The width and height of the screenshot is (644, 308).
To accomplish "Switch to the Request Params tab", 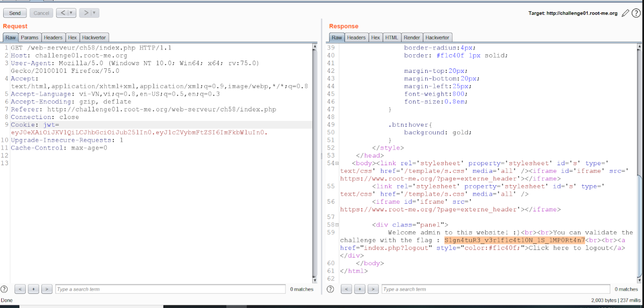I will [x=30, y=38].
